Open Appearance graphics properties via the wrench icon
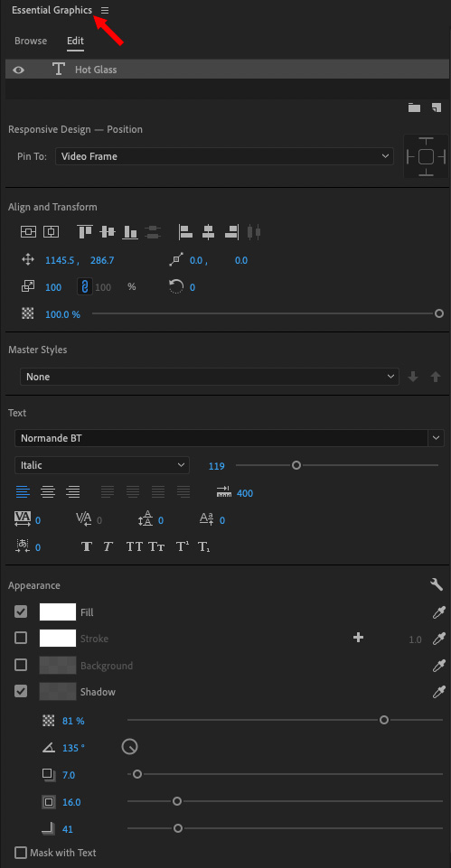Screen dimensions: 451x868 pyautogui.click(x=436, y=584)
